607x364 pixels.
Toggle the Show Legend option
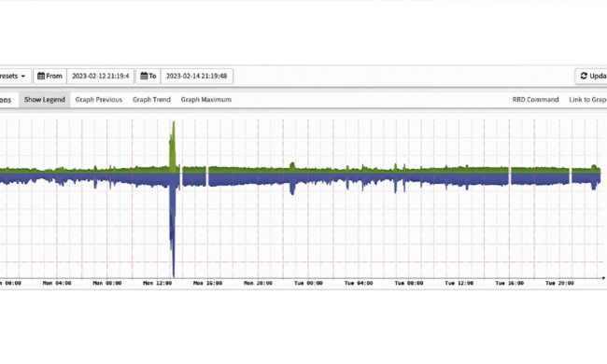[45, 100]
